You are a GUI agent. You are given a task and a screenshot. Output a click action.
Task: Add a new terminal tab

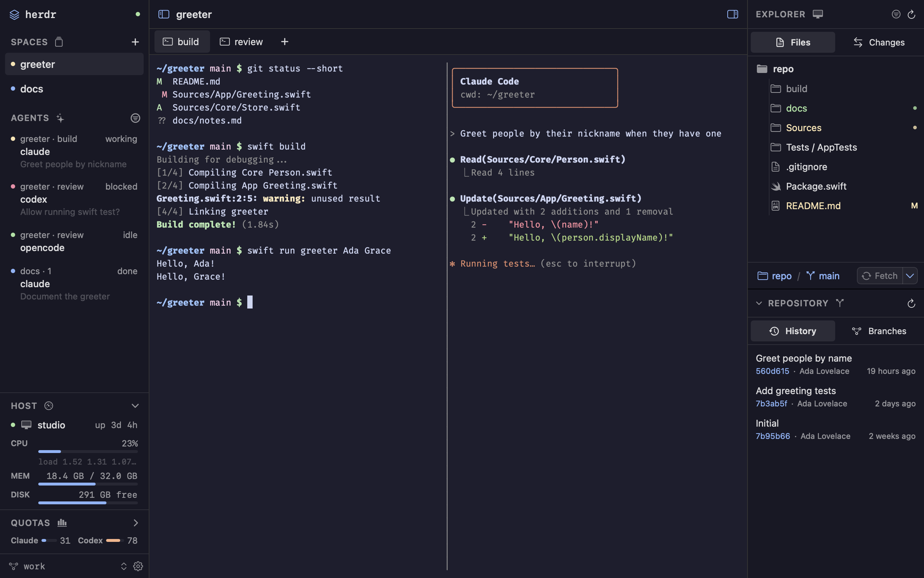284,42
